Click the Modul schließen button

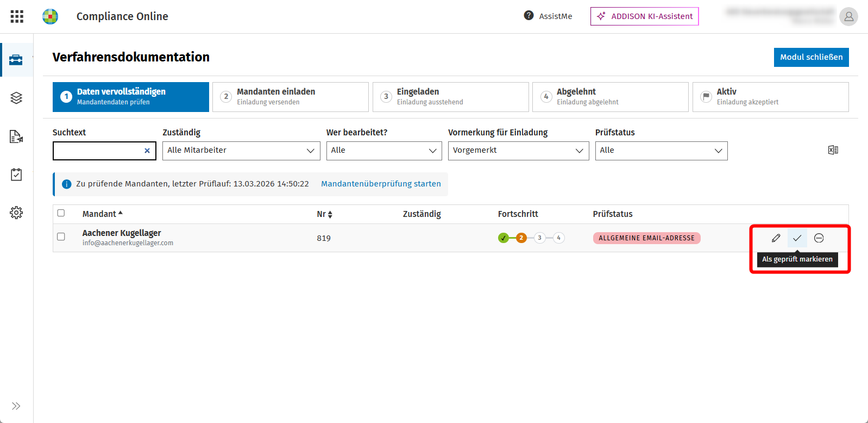(x=811, y=57)
